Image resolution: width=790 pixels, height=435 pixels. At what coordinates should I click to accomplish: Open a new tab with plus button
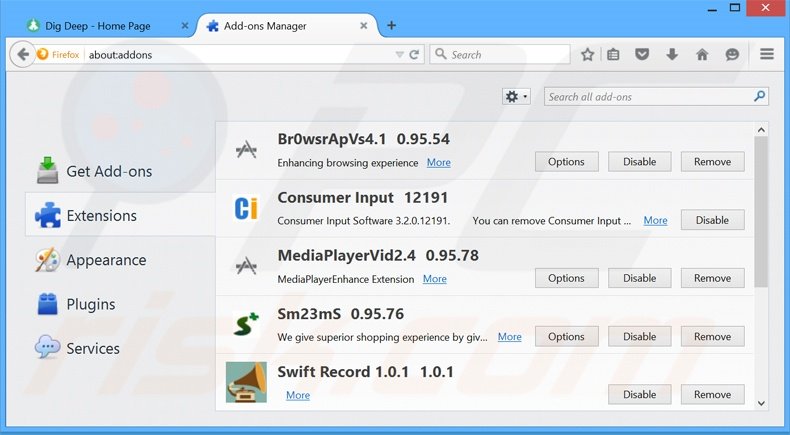tap(391, 25)
